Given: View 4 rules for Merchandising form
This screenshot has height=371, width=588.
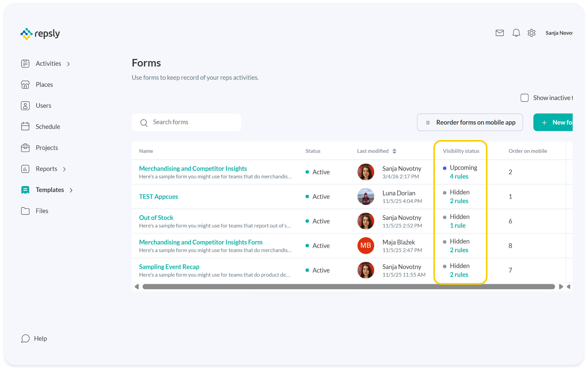Looking at the screenshot, I should coord(459,176).
